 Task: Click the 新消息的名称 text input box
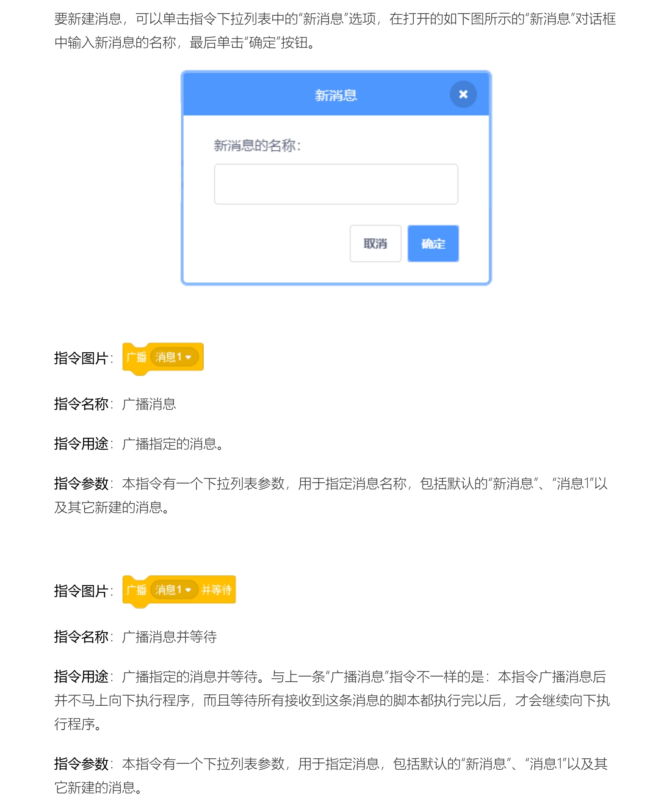coord(336,184)
